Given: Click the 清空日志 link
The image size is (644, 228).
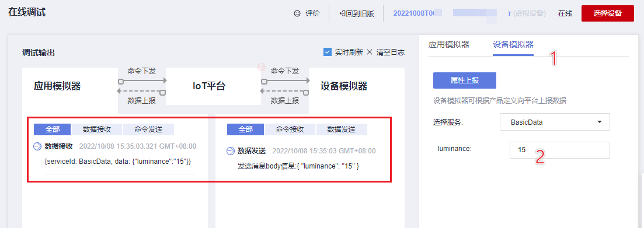Looking at the screenshot, I should (x=390, y=52).
